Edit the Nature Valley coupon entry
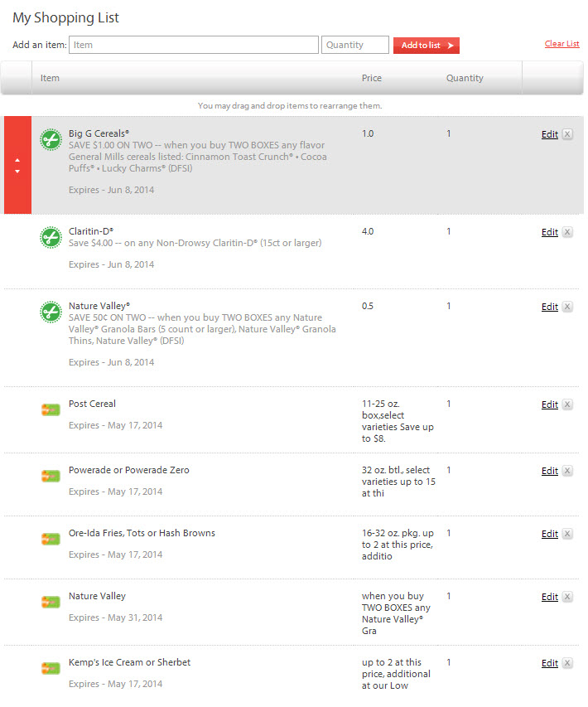Screen dimensions: 588x707 [550, 307]
